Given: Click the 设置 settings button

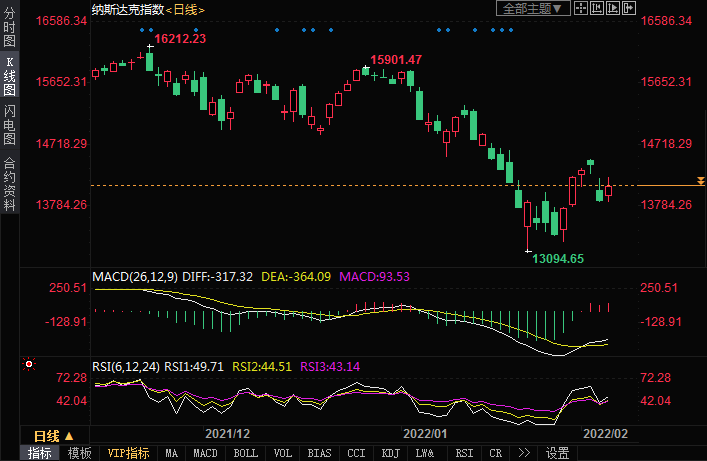Looking at the screenshot, I should pos(557,453).
